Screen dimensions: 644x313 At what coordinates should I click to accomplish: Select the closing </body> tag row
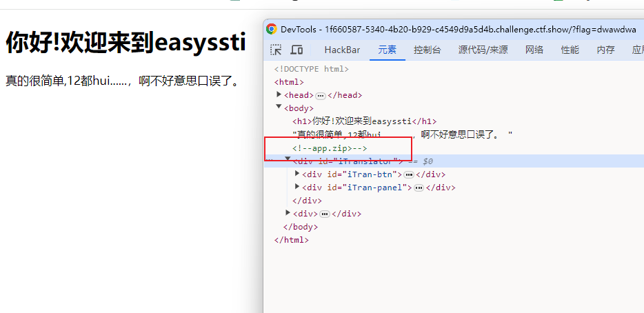pyautogui.click(x=301, y=227)
